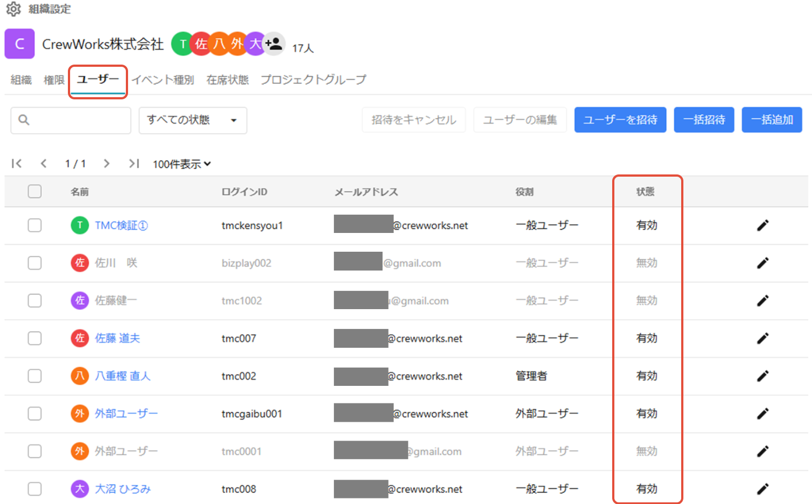Click the メールアドレス column header
812x504 pixels.
pos(366,192)
